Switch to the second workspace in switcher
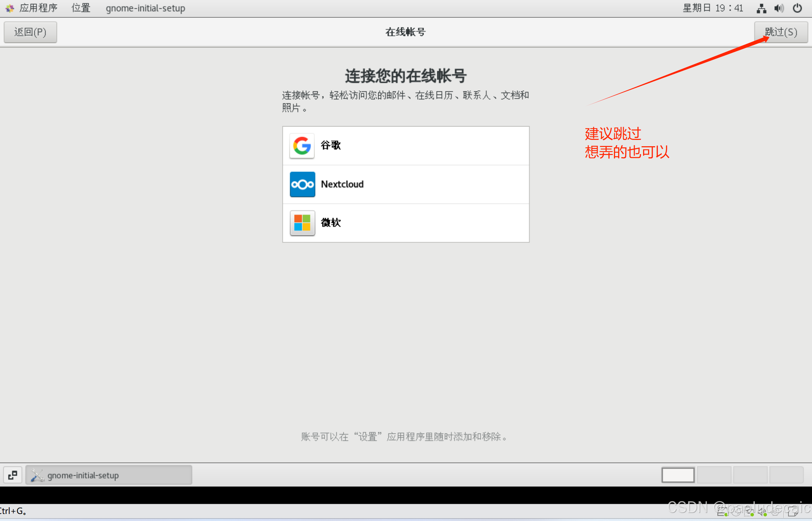This screenshot has width=812, height=521. [714, 475]
